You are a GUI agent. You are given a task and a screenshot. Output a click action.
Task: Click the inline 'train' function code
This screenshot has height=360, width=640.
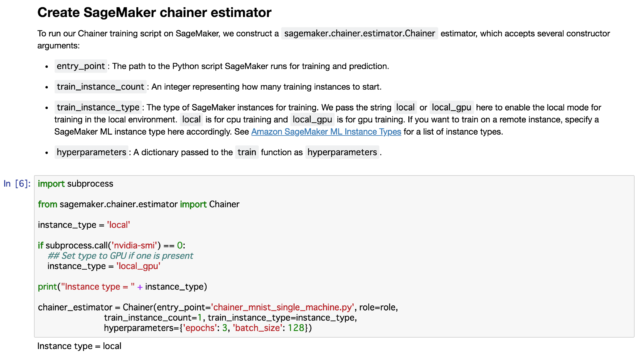pyautogui.click(x=247, y=152)
